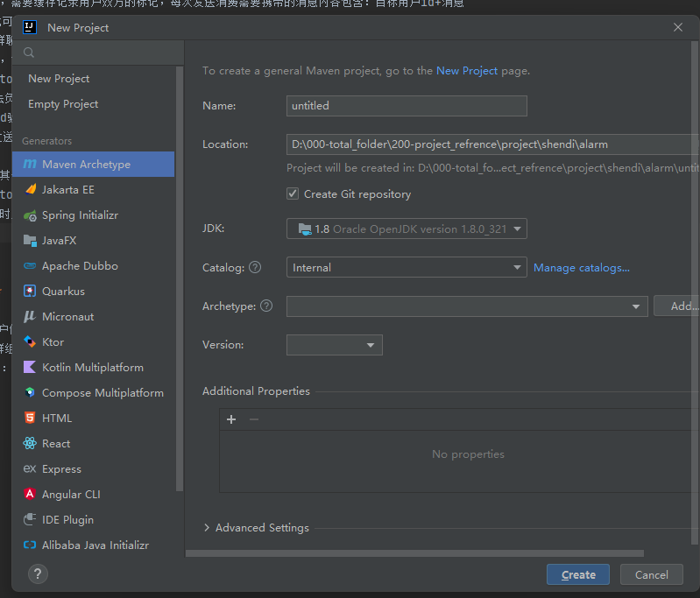700x598 pixels.
Task: Close the New Project dialog
Action: point(678,27)
